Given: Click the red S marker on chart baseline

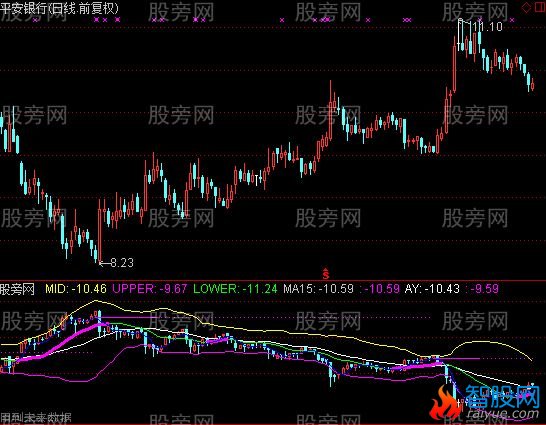Looking at the screenshot, I should pos(326,274).
